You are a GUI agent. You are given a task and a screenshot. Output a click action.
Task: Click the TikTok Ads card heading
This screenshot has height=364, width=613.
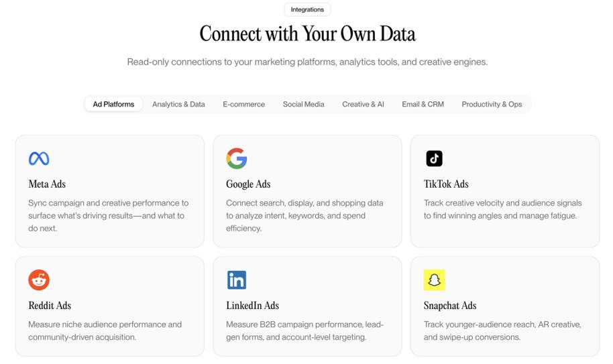point(446,184)
